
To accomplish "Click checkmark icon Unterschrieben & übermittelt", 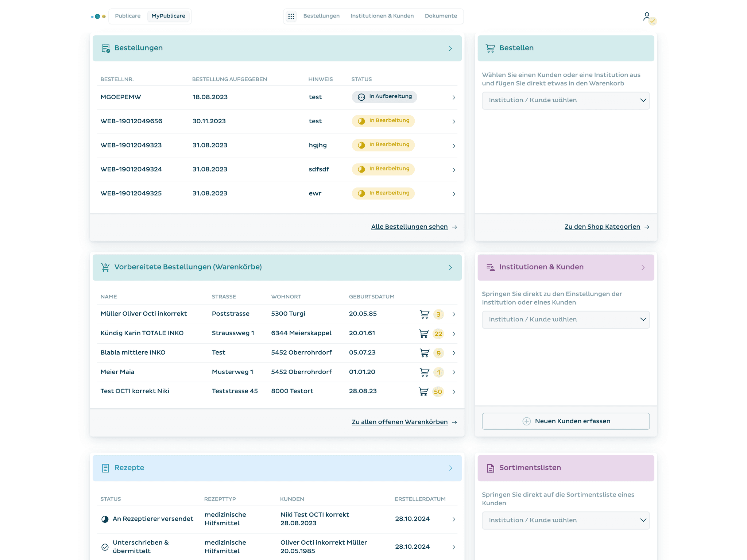I will (105, 547).
